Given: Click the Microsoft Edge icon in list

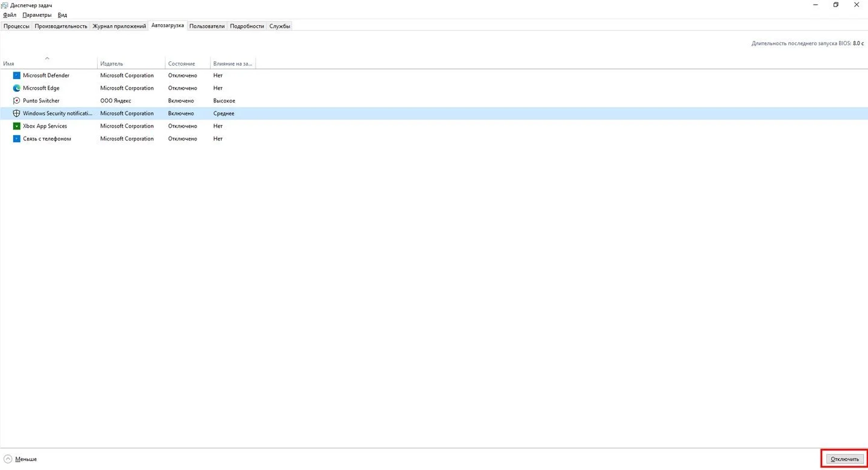Looking at the screenshot, I should (16, 88).
